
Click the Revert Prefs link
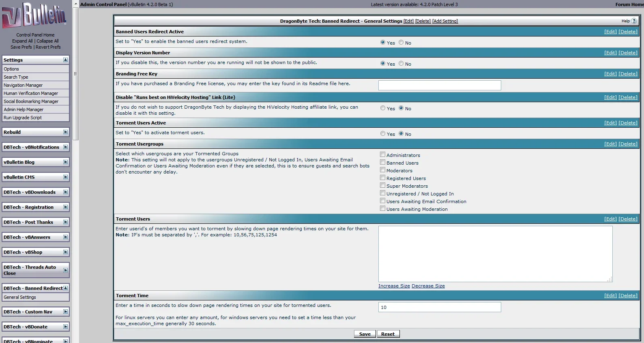pos(48,47)
